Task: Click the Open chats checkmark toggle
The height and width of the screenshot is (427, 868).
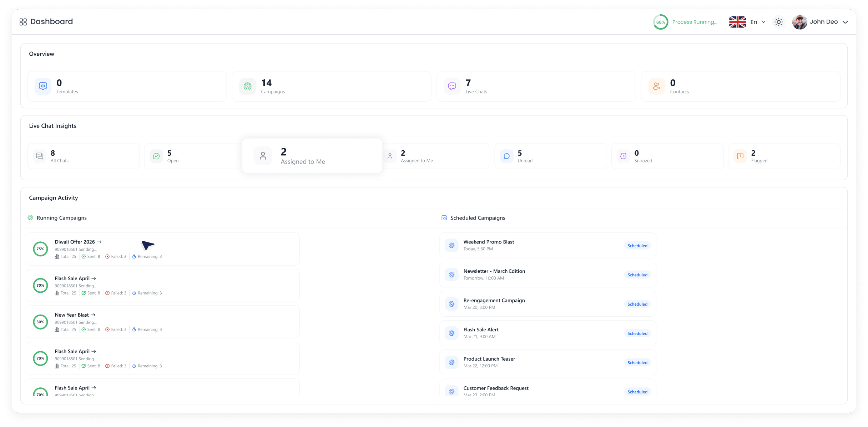Action: tap(156, 156)
